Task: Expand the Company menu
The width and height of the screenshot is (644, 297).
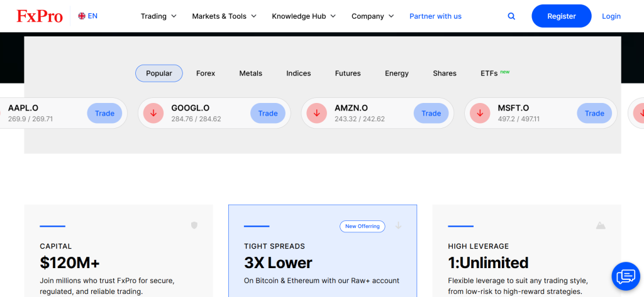Action: pos(372,16)
